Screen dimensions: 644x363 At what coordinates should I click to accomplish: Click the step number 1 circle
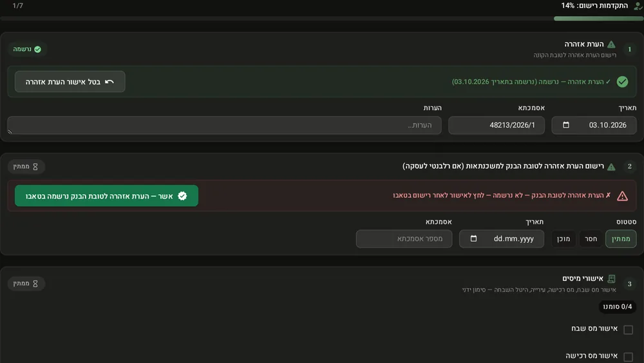[x=630, y=50]
